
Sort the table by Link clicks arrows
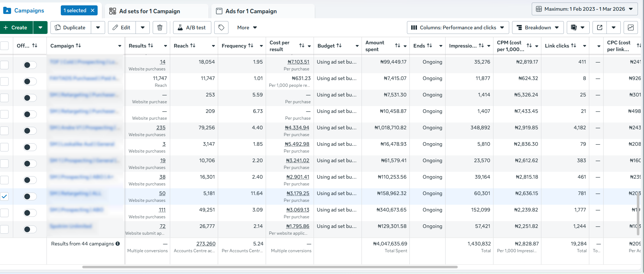click(x=574, y=46)
